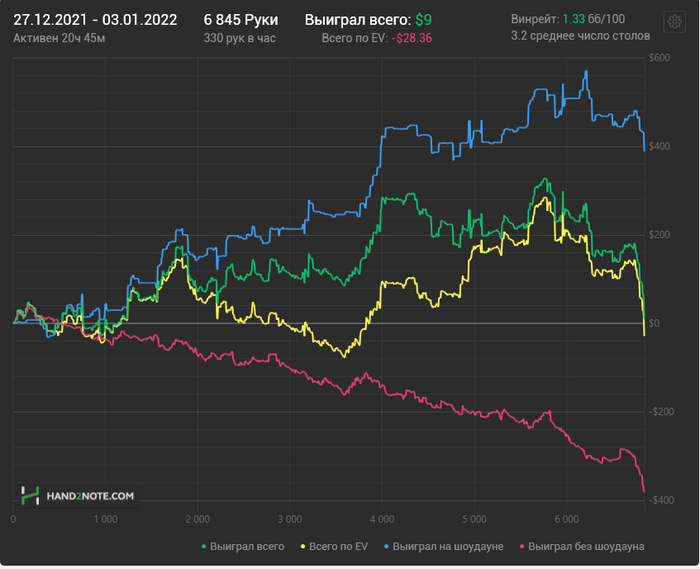700x569 pixels.
Task: Click the pink legend dot for non-showdown
Action: (522, 546)
